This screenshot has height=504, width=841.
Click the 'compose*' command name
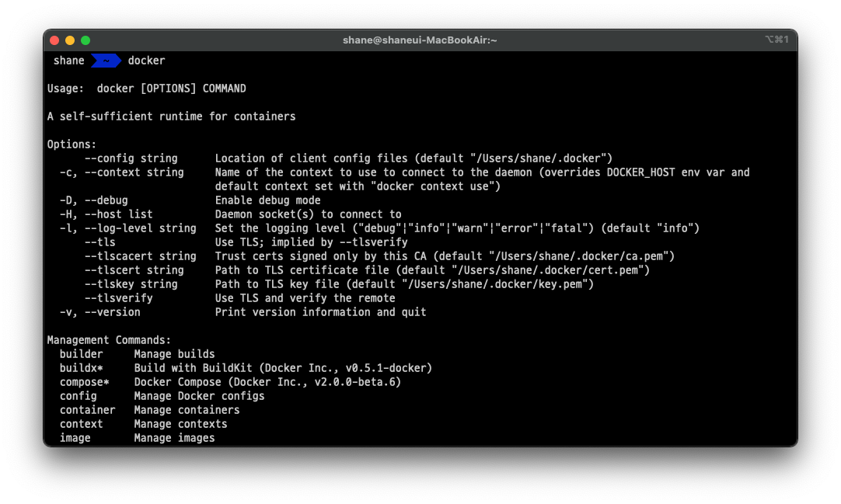click(84, 381)
